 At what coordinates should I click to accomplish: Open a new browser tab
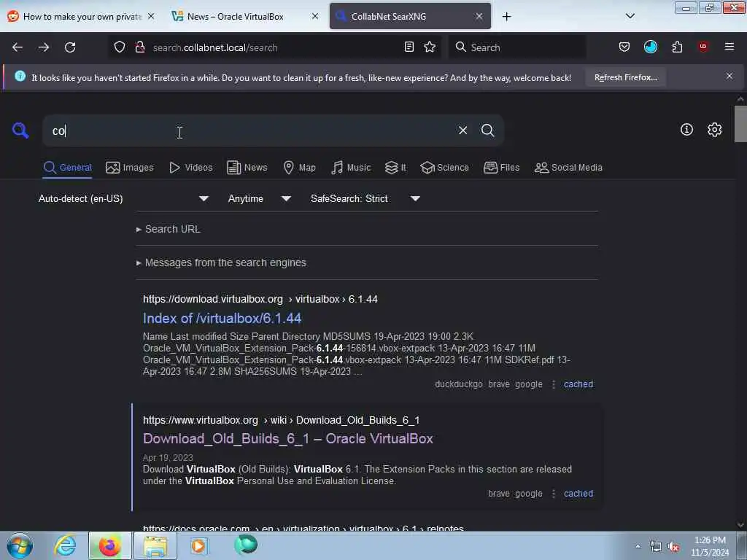506,17
